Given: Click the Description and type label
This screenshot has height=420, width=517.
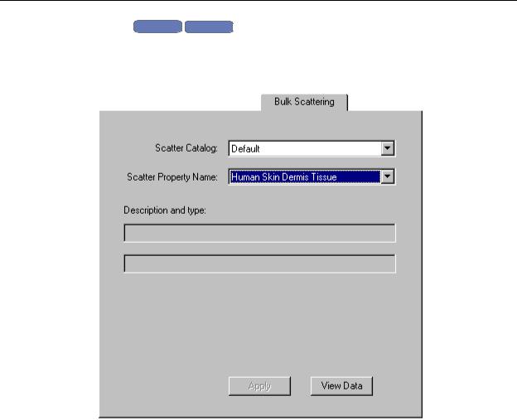Looking at the screenshot, I should [x=165, y=210].
